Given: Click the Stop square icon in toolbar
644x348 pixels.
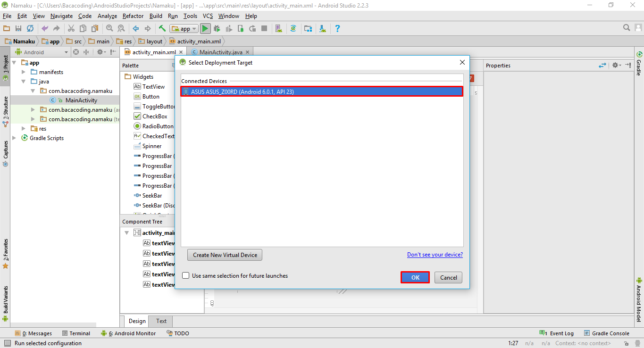Looking at the screenshot, I should click(x=264, y=28).
